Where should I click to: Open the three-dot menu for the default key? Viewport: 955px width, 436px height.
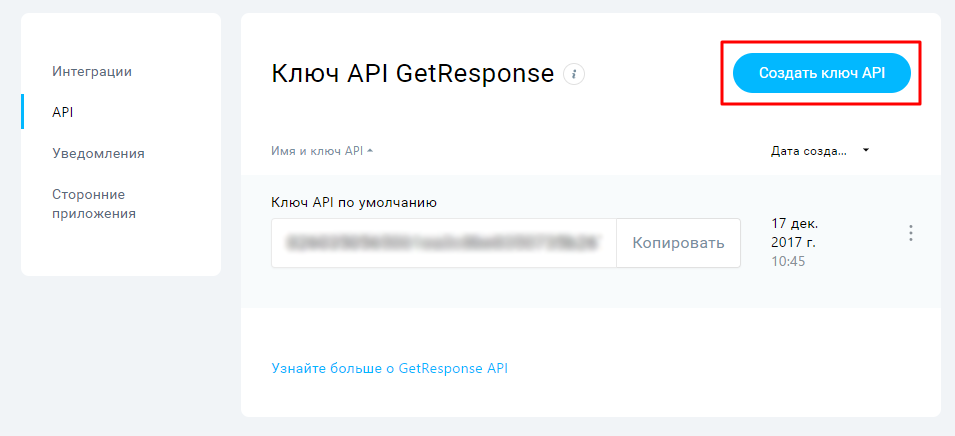pos(911,233)
